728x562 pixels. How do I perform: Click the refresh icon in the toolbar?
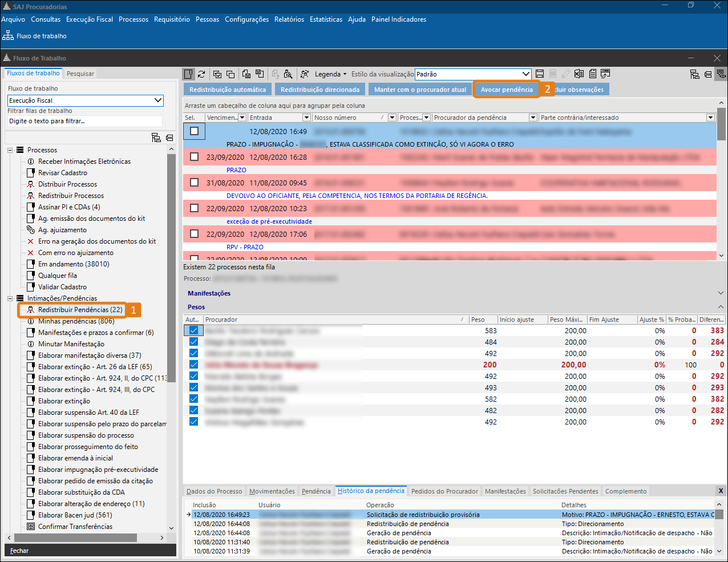pos(201,74)
